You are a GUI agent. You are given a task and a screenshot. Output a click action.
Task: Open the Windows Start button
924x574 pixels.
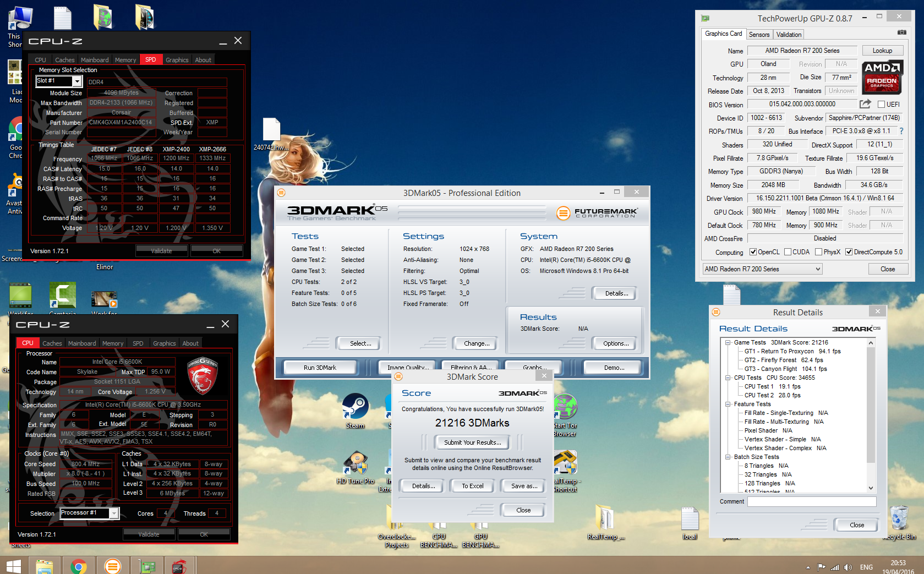click(13, 566)
